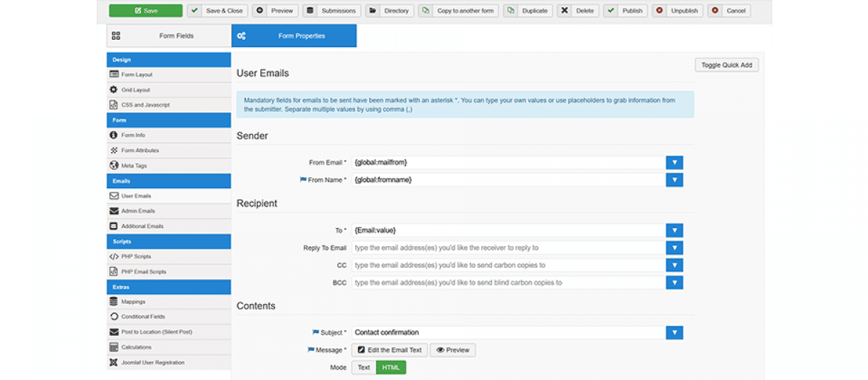868x380 pixels.
Task: Open the CC field placeholder dropdown
Action: [674, 266]
